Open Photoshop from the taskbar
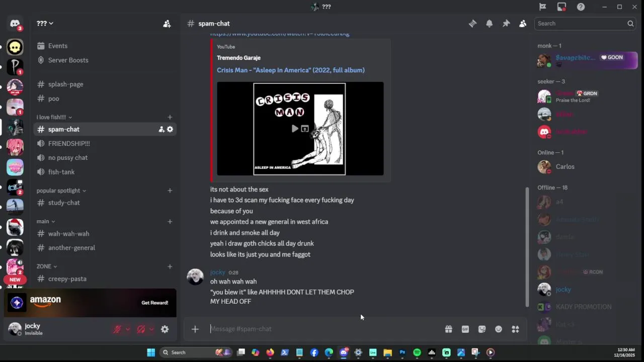Image resolution: width=644 pixels, height=362 pixels. 402,352
